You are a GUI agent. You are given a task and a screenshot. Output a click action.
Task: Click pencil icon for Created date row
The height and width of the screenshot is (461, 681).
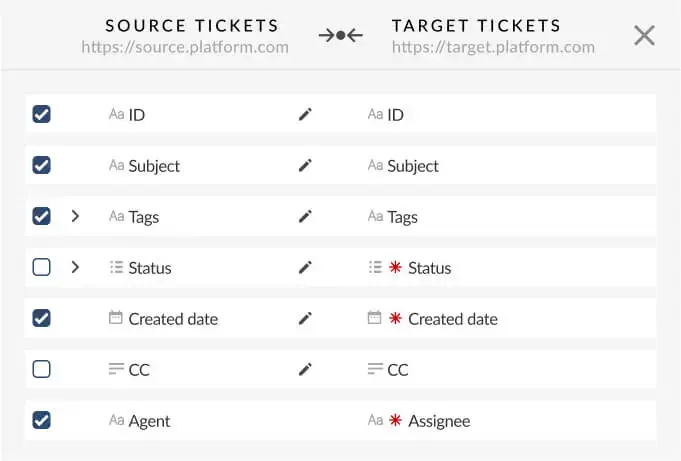(x=305, y=319)
